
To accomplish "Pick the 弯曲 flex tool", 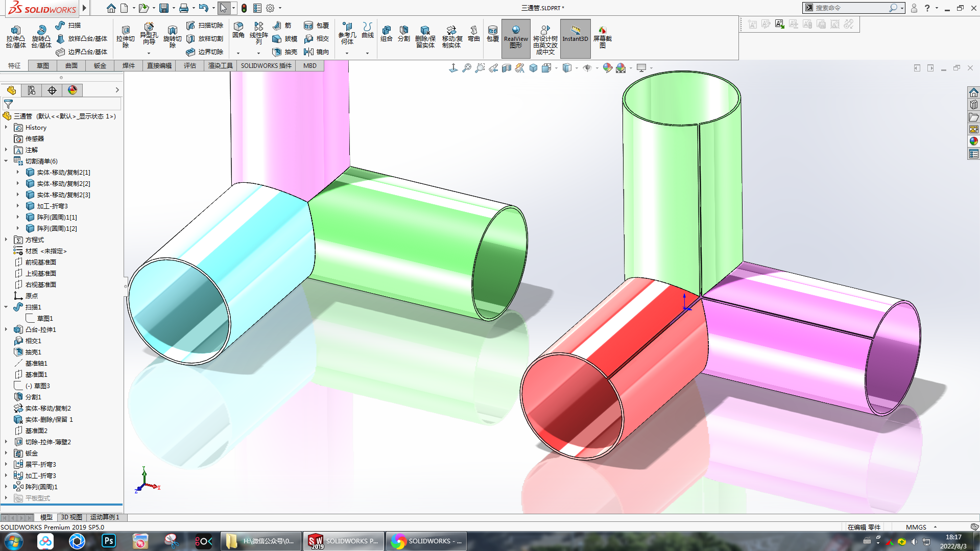I will (x=474, y=34).
